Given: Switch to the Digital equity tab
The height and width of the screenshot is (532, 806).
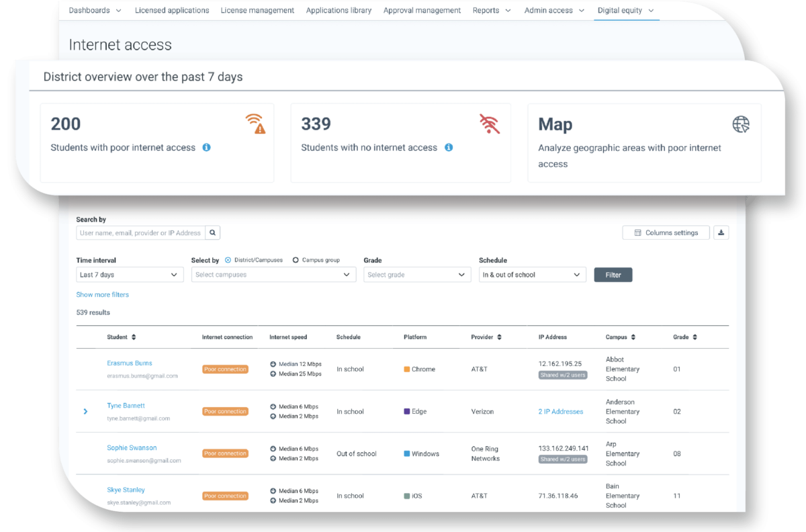Looking at the screenshot, I should pyautogui.click(x=621, y=10).
